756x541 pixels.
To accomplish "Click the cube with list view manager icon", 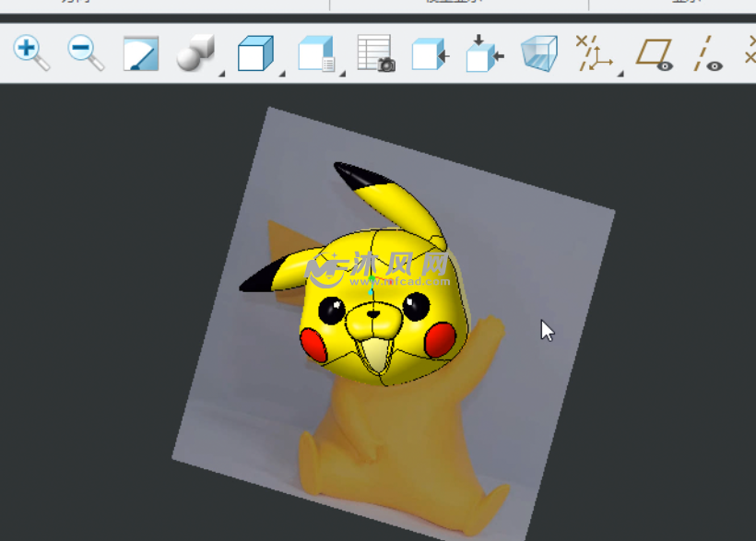I will [316, 53].
